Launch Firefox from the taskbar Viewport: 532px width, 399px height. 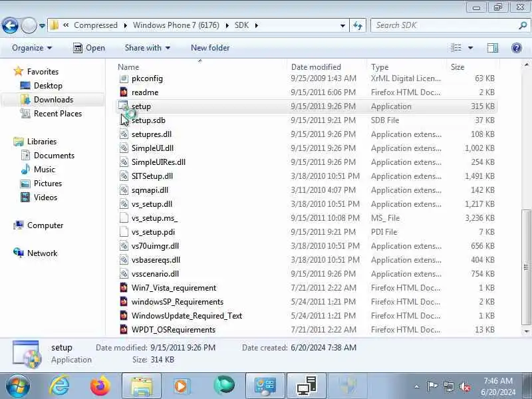tap(100, 386)
